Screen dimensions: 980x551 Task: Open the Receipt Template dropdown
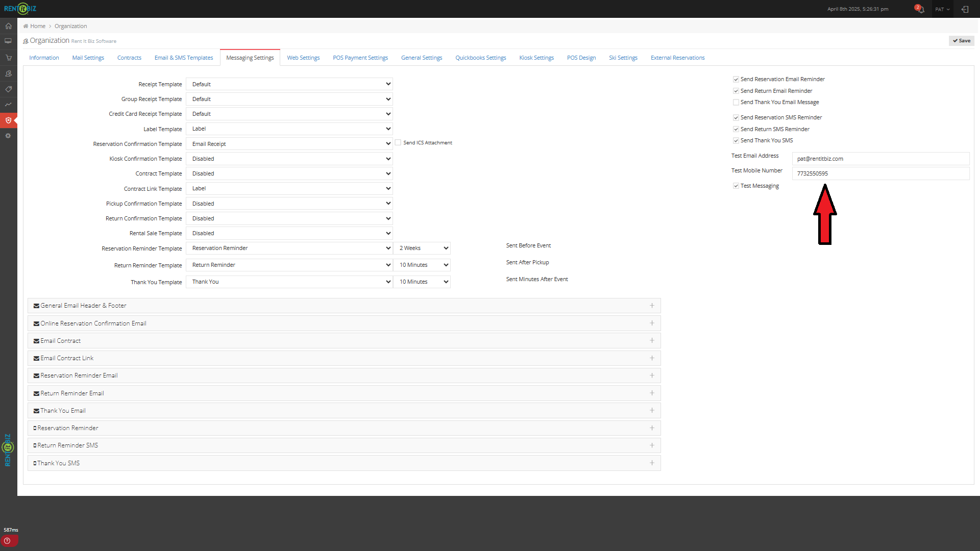pos(289,84)
